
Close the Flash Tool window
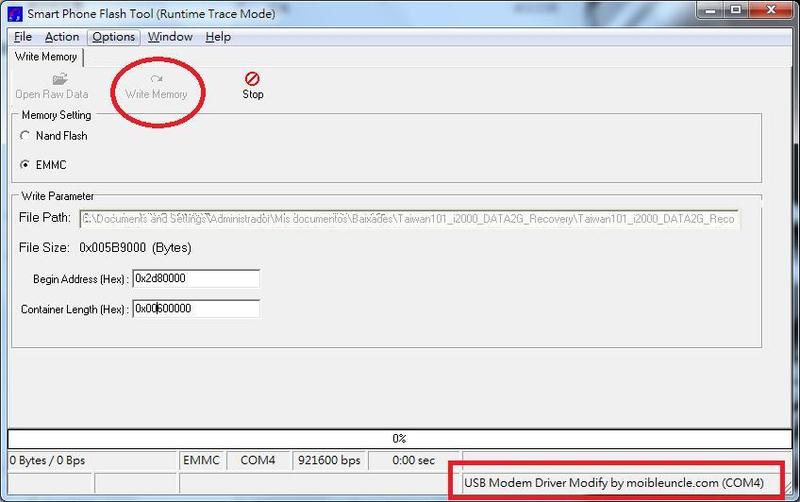point(771,10)
